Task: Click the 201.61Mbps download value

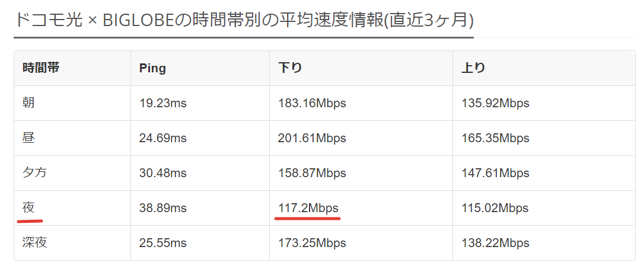Action: pos(312,138)
